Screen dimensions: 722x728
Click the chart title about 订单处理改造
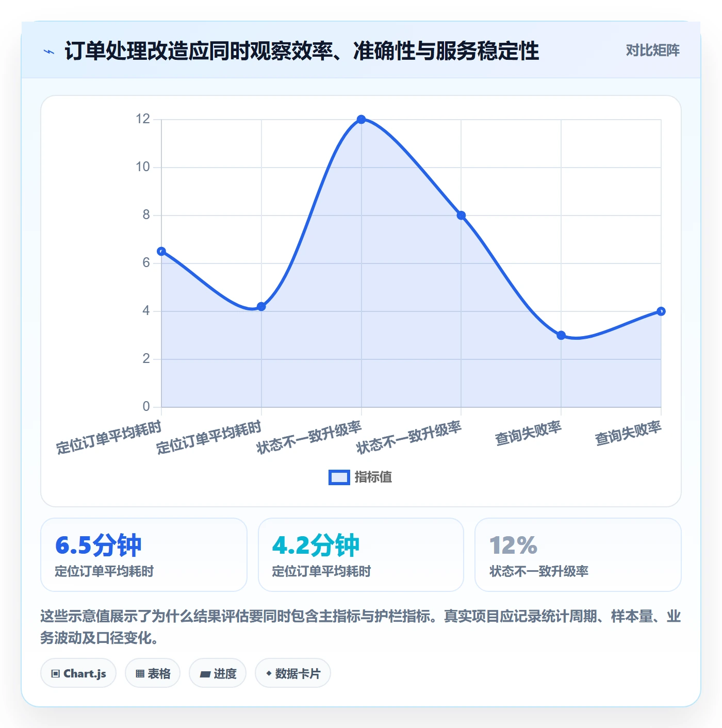(x=302, y=51)
